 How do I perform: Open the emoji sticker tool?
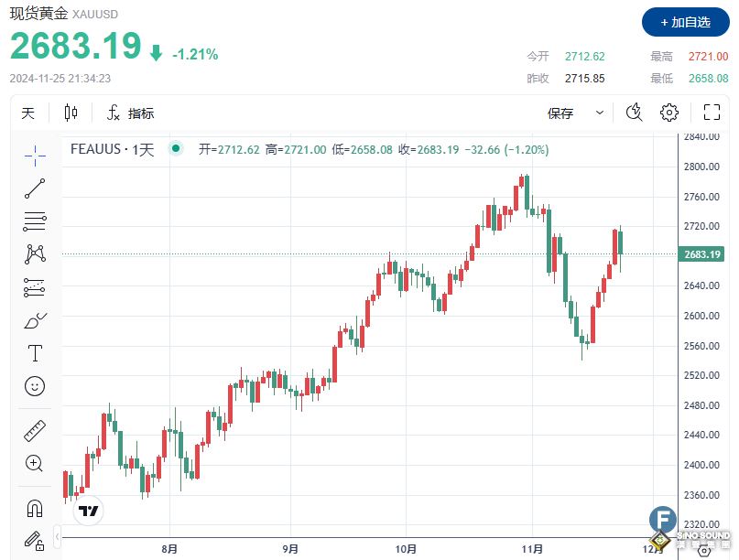pos(35,386)
